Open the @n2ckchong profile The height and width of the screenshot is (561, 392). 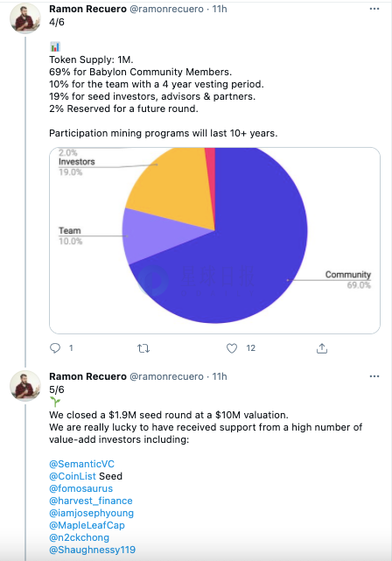pos(79,537)
